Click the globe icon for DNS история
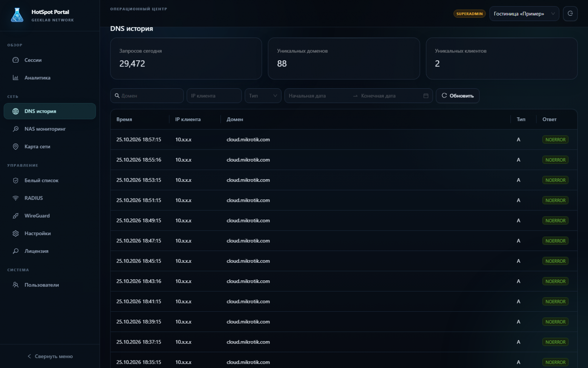This screenshot has width=588, height=368. click(15, 111)
